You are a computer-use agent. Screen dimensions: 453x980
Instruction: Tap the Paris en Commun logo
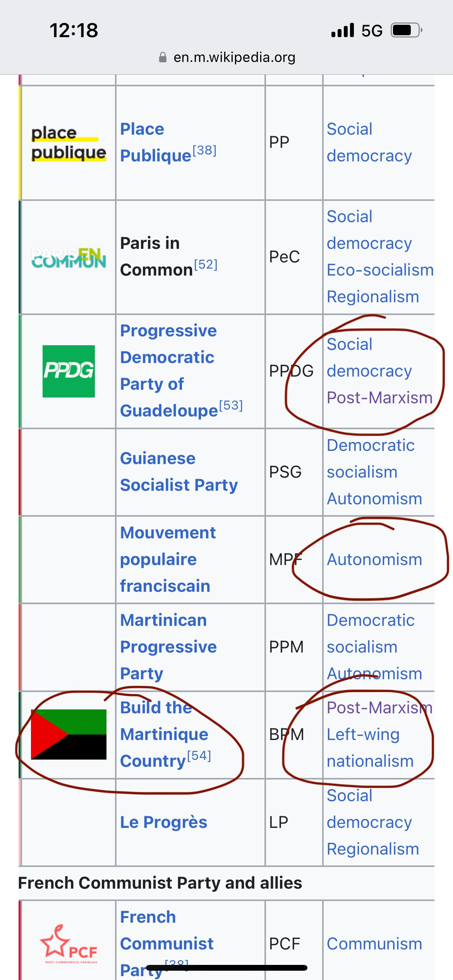(69, 258)
